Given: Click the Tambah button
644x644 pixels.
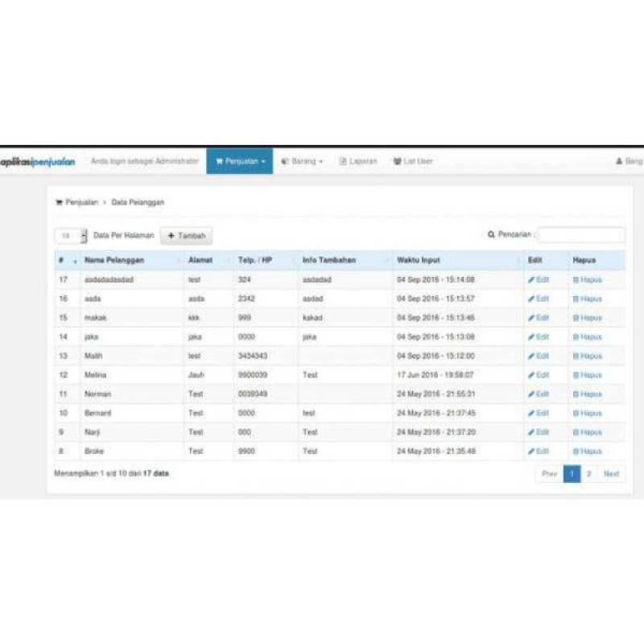Looking at the screenshot, I should [x=186, y=235].
